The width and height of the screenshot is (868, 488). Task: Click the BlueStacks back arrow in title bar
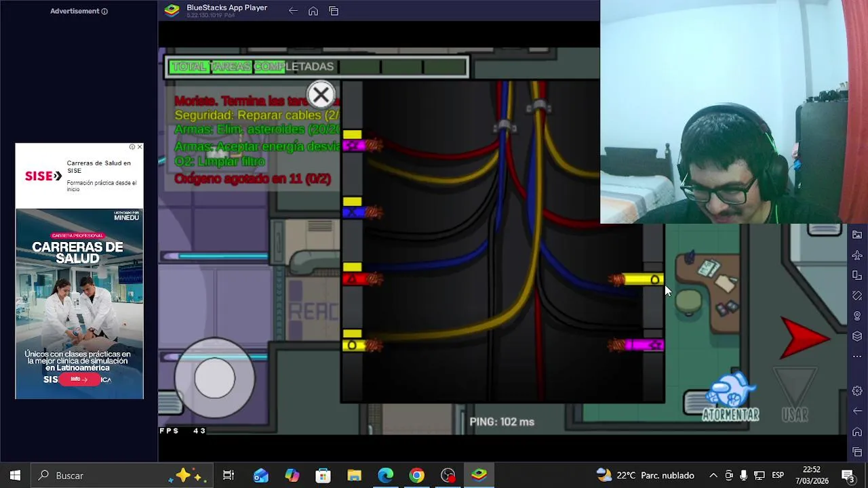click(293, 11)
